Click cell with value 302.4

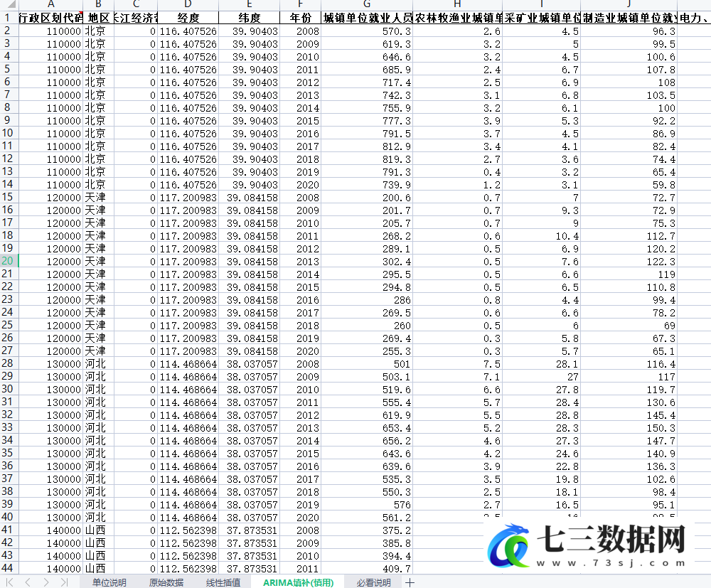tap(367, 262)
